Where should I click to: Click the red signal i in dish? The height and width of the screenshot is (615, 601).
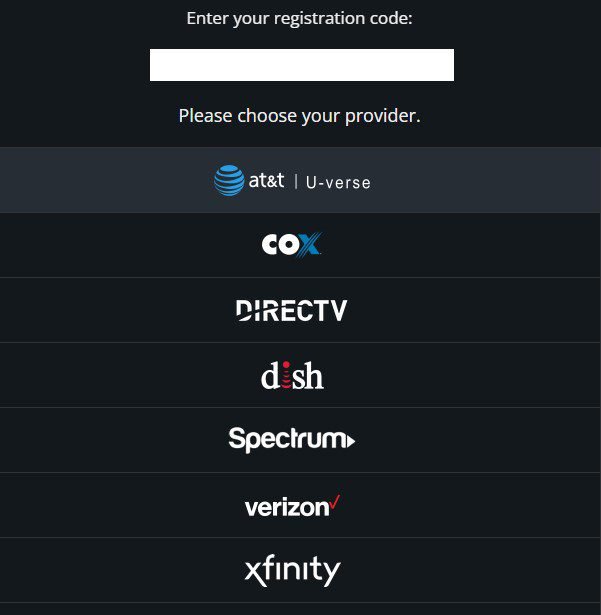click(x=283, y=376)
